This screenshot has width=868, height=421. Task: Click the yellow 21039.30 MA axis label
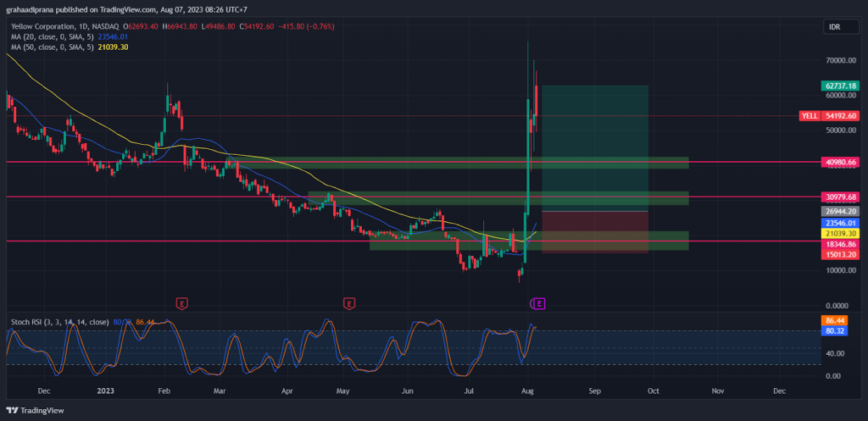tap(841, 234)
